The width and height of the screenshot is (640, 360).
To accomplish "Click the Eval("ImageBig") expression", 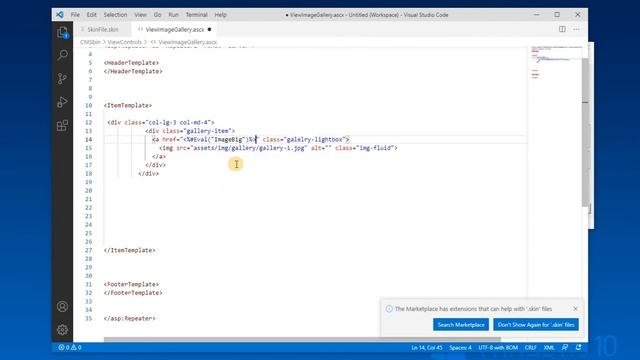I will point(220,139).
